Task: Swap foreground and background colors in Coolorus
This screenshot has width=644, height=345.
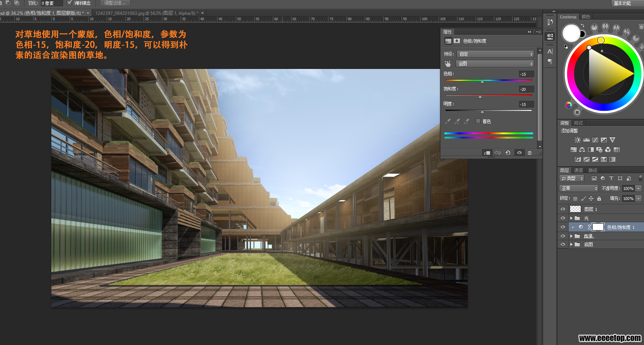Action: point(582,25)
